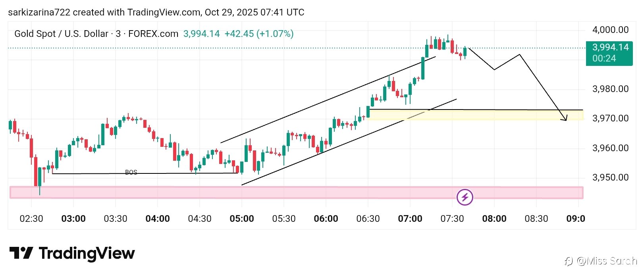Click the purple lightning bolt icon
This screenshot has height=277, width=644.
[x=465, y=197]
